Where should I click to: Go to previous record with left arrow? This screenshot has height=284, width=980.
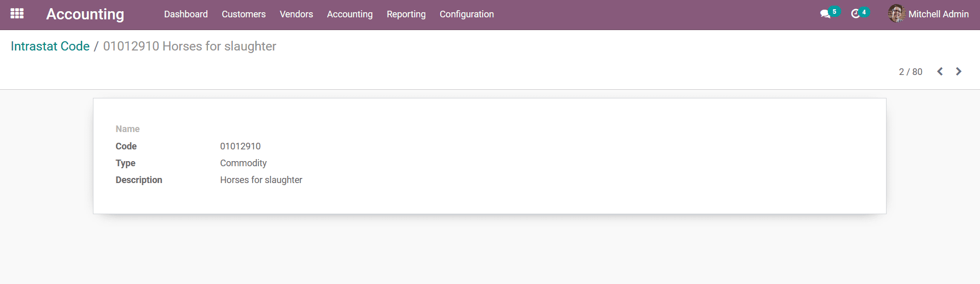940,71
